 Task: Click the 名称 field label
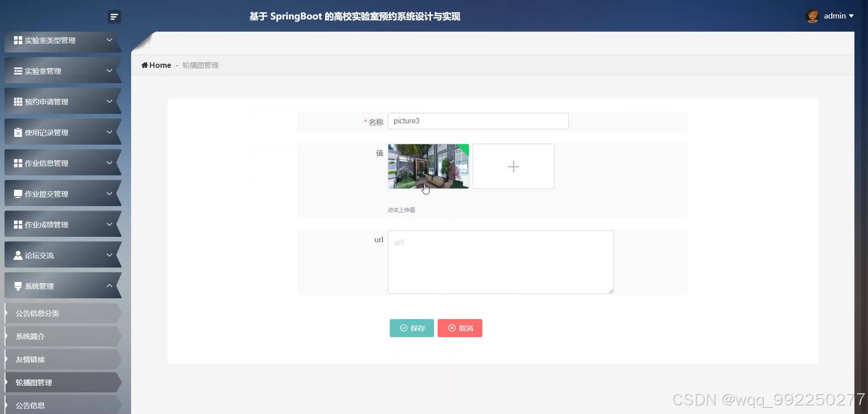(376, 122)
